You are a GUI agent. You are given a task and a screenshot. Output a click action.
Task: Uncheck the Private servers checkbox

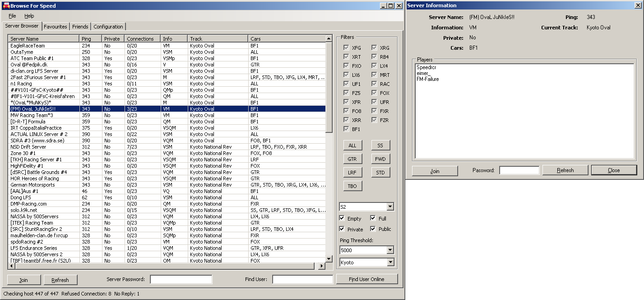pyautogui.click(x=342, y=229)
